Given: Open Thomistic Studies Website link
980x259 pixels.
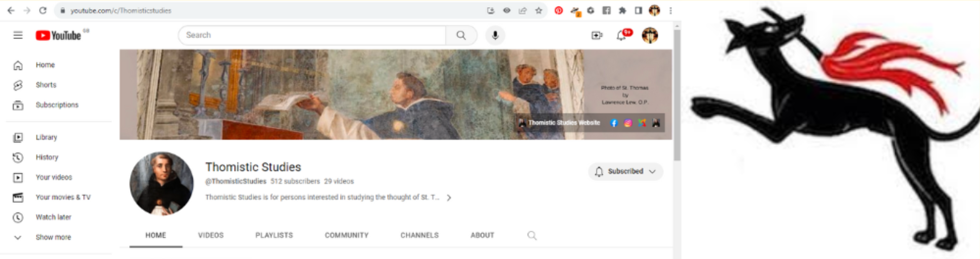Looking at the screenshot, I should [x=564, y=123].
